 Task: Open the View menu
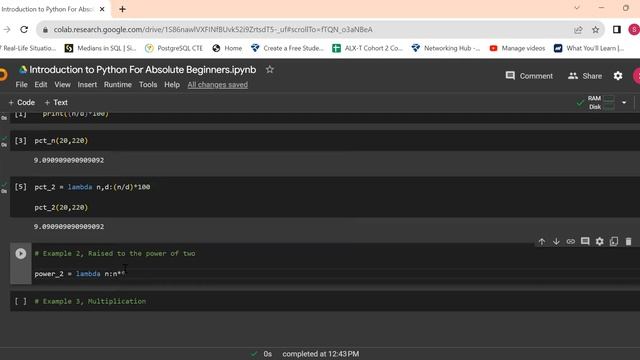[62, 84]
